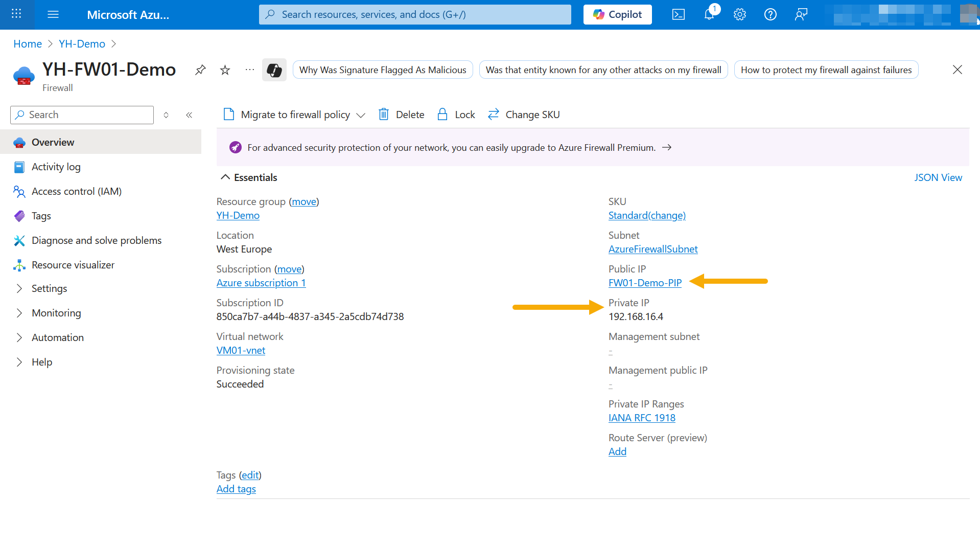Image resolution: width=980 pixels, height=545 pixels.
Task: Add YH-FW01-Demo to favorites star
Action: click(x=225, y=70)
